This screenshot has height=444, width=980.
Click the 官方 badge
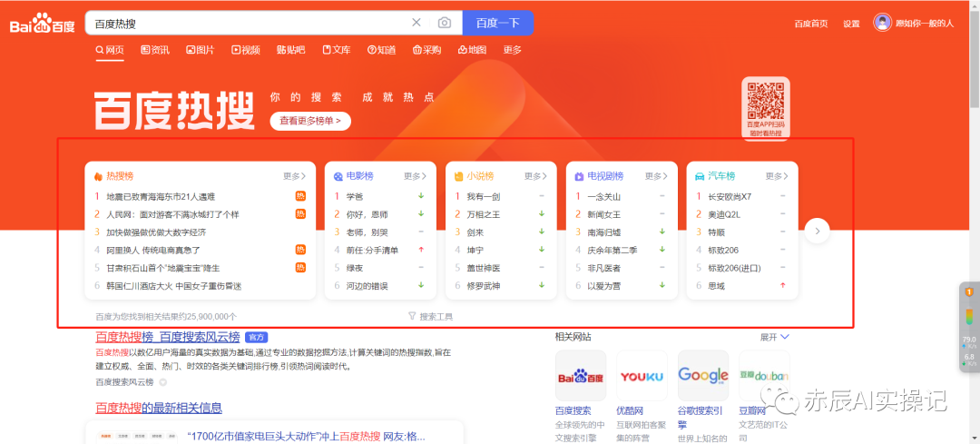coord(256,337)
